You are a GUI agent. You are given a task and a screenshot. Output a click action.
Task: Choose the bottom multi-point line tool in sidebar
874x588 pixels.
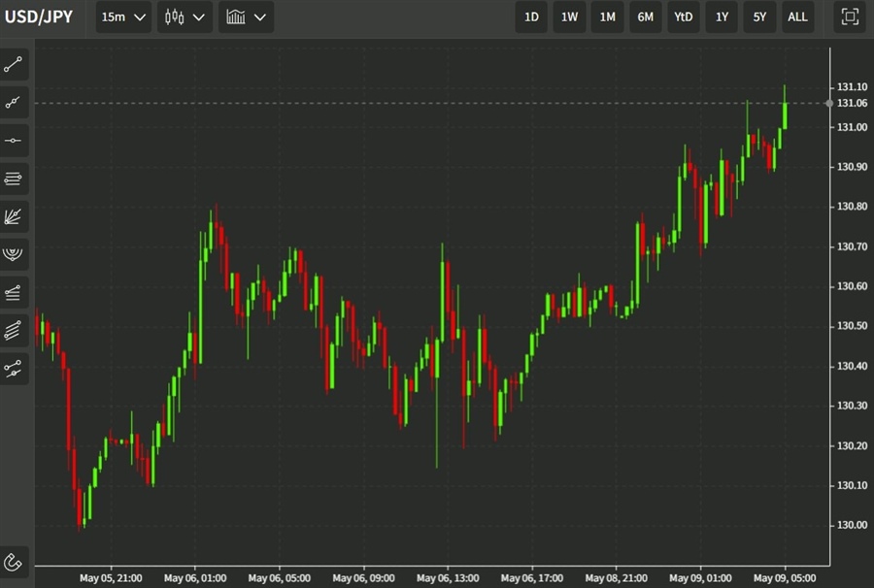[x=14, y=368]
